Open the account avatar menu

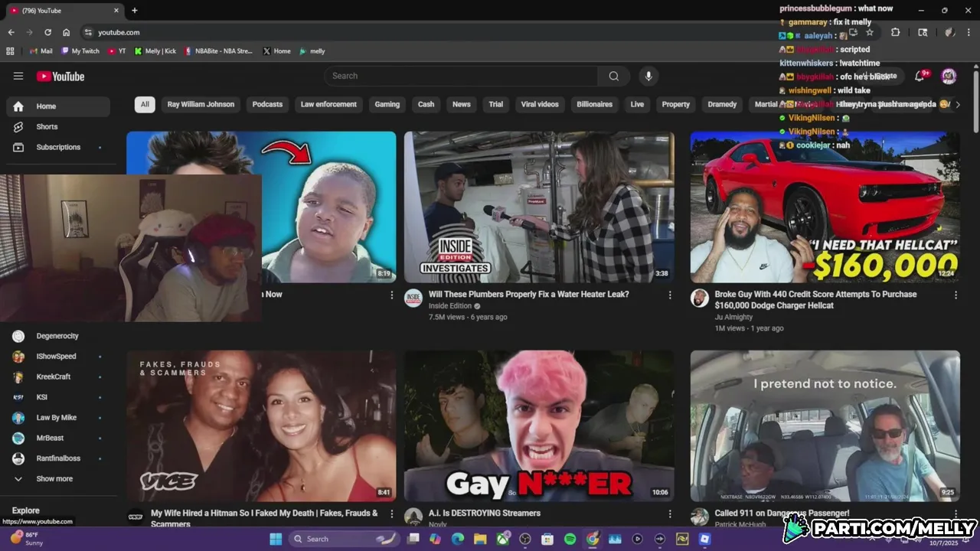click(x=949, y=76)
